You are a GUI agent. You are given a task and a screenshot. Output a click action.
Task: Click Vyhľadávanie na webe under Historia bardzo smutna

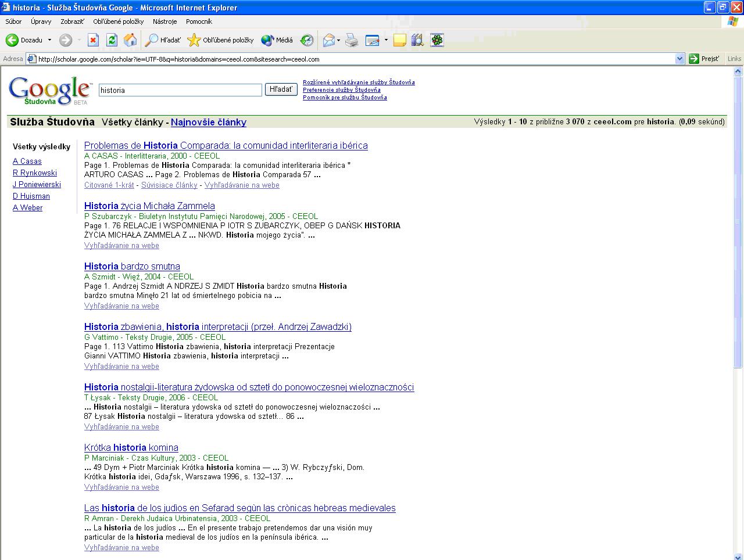(x=121, y=306)
